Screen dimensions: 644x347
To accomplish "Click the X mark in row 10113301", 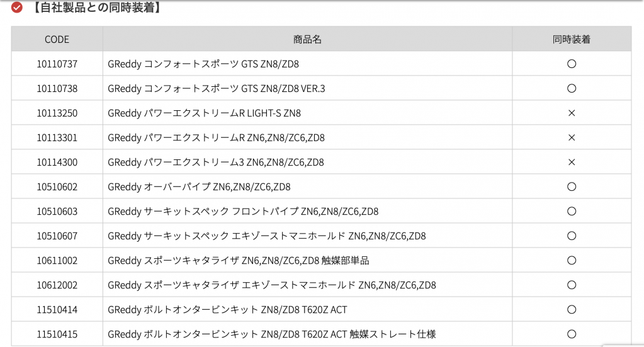I will pyautogui.click(x=572, y=138).
